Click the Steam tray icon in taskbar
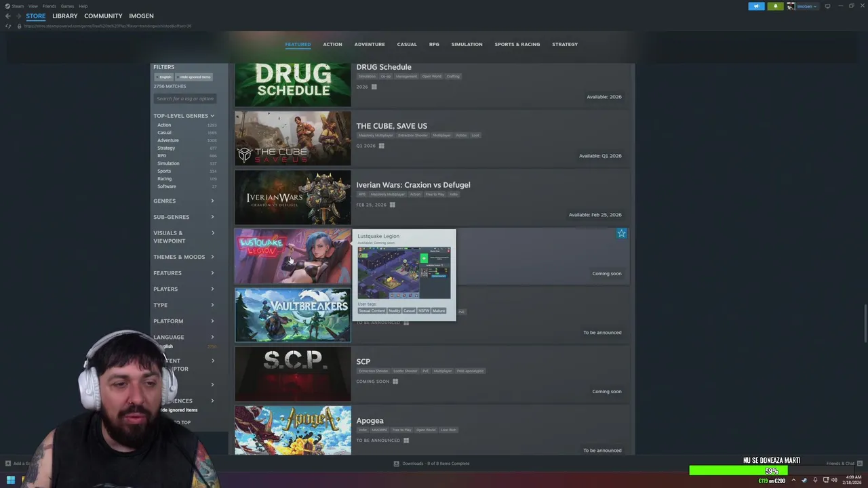 804,481
